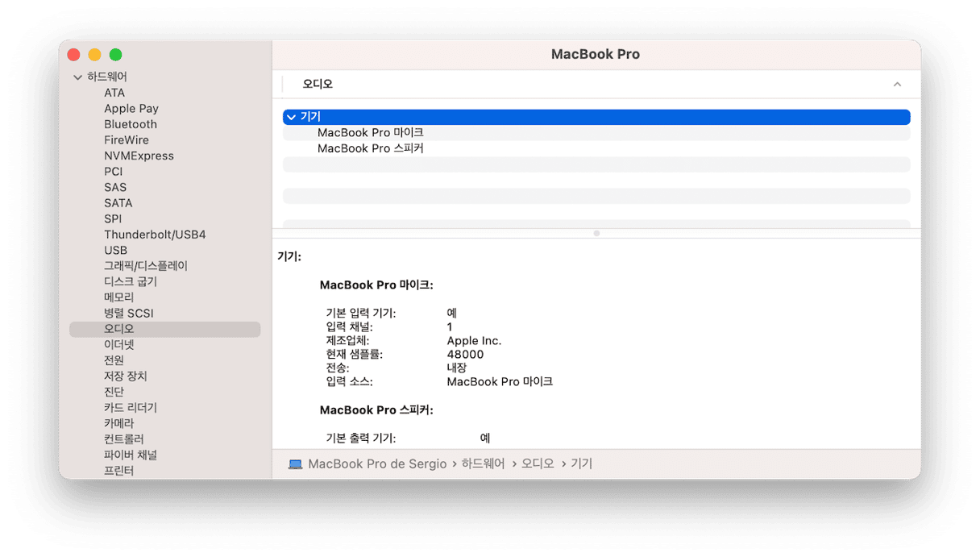
Task: Select MacBook Pro 스피커 in device list
Action: (x=370, y=148)
